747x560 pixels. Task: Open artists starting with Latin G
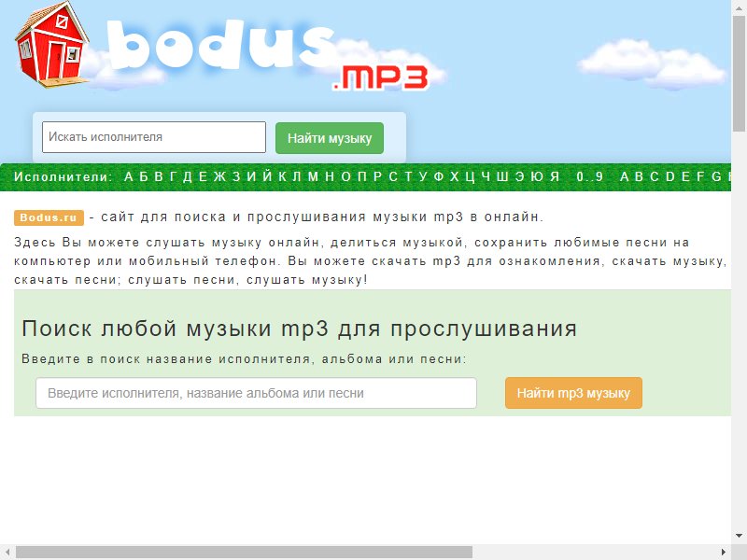point(716,176)
